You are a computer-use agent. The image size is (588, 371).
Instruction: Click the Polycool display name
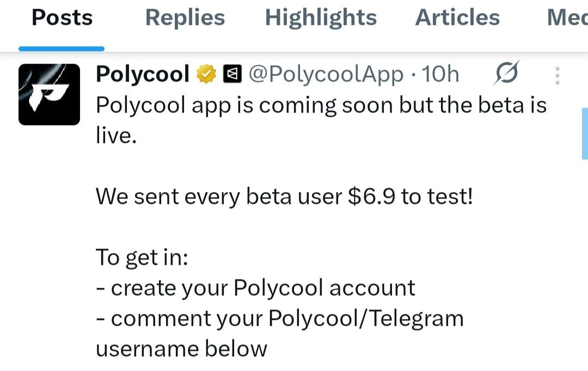143,75
